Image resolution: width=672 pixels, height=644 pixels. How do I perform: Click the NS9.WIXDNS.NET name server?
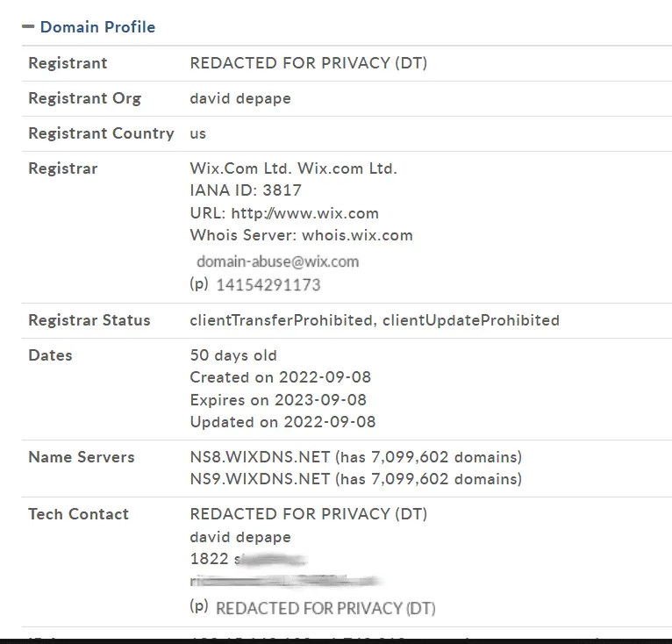click(x=260, y=479)
